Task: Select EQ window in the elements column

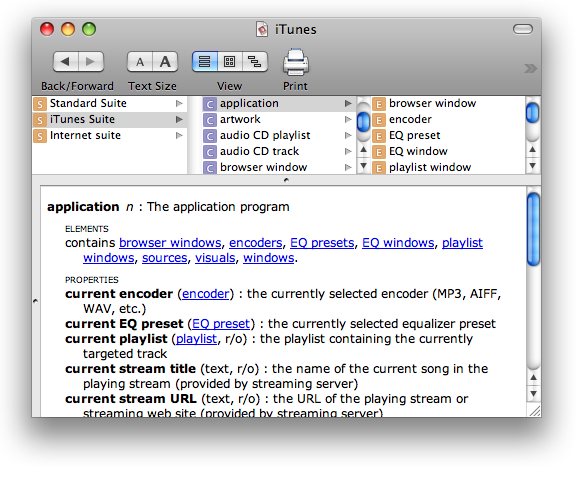Action: pos(448,151)
